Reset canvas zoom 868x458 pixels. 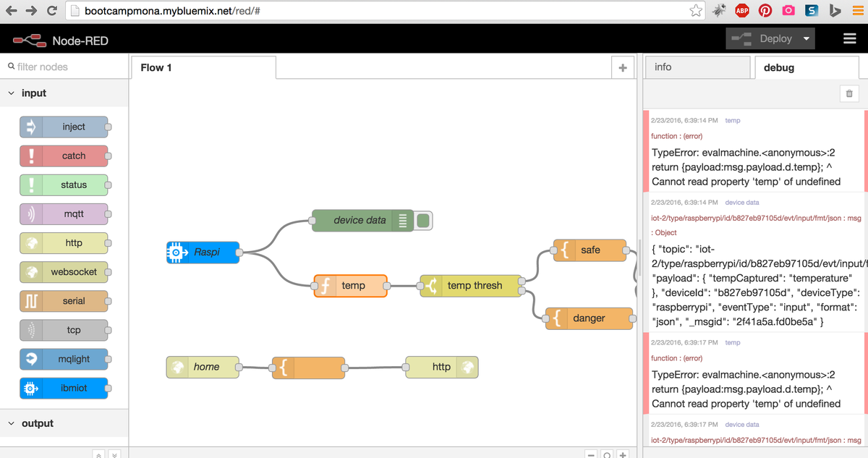[607, 454]
